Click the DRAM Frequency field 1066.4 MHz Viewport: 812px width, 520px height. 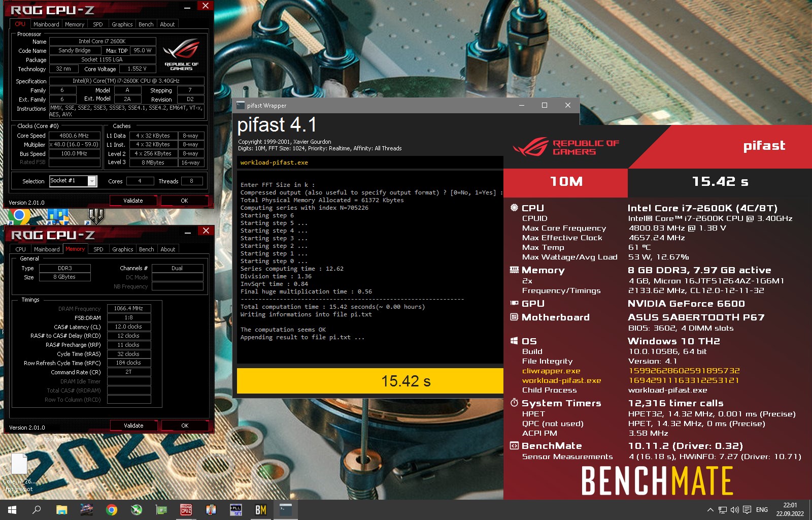(128, 308)
